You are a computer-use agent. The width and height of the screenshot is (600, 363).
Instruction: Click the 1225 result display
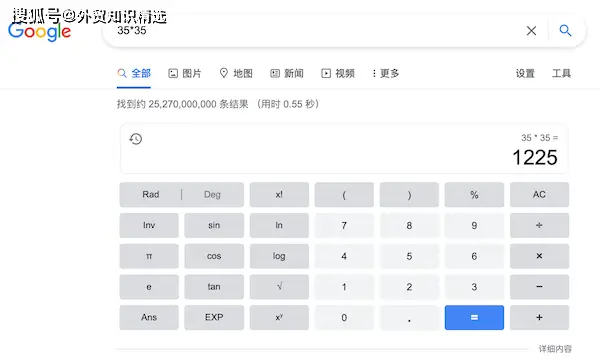pos(535,158)
